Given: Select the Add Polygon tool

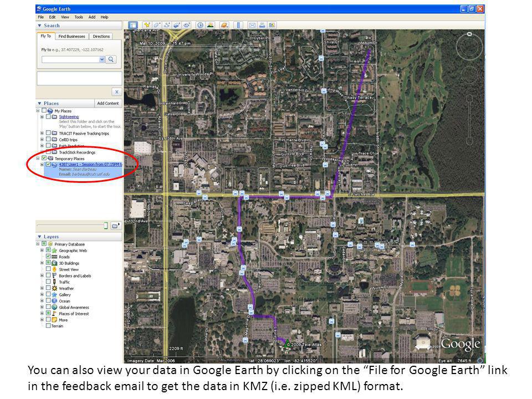Looking at the screenshot, I should 157,25.
